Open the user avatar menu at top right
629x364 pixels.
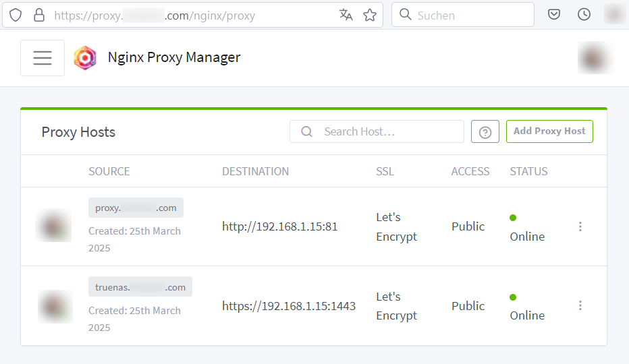[x=595, y=58]
